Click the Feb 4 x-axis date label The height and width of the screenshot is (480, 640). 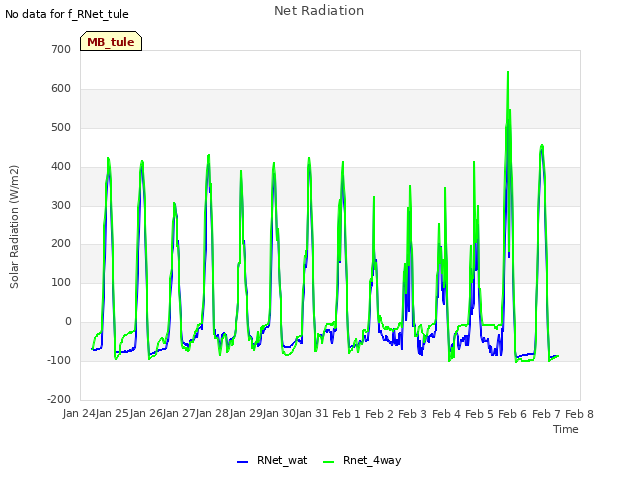(446, 414)
